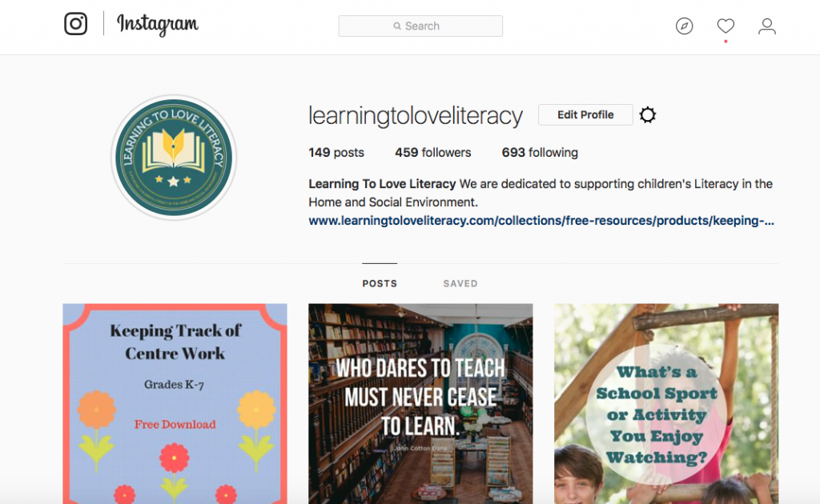This screenshot has height=504, width=820.
Task: Click the Learning To Love Literacy avatar
Action: [174, 158]
